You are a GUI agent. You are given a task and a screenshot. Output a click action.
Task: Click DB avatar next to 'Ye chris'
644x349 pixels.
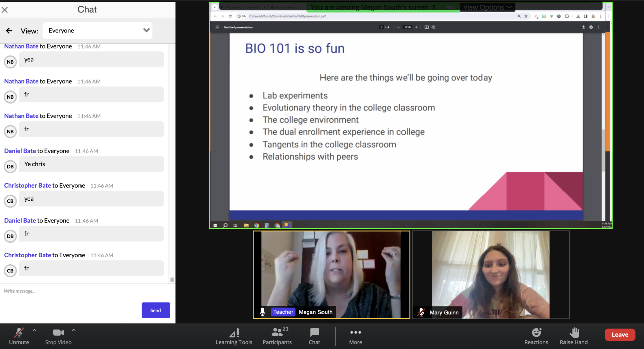[10, 167]
